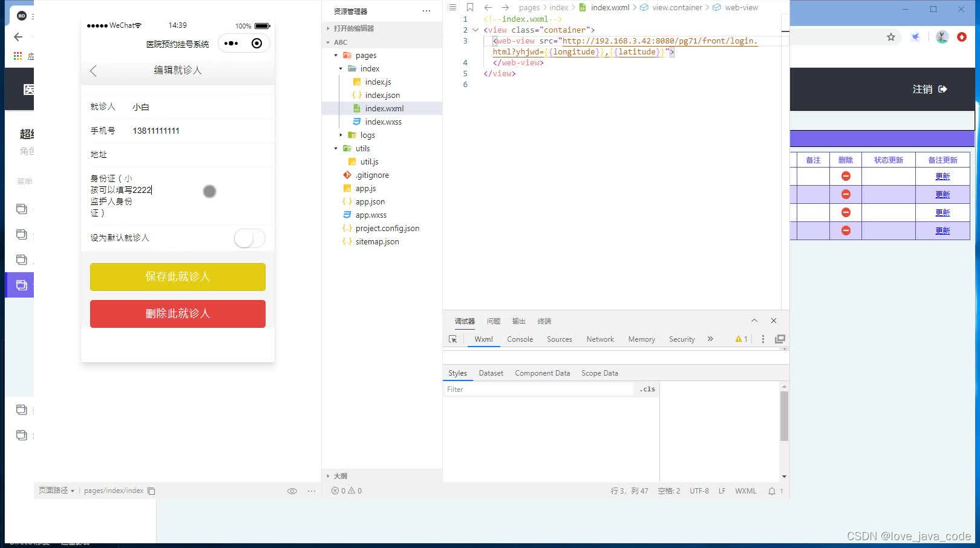Open the Memory devtools tab

[641, 339]
